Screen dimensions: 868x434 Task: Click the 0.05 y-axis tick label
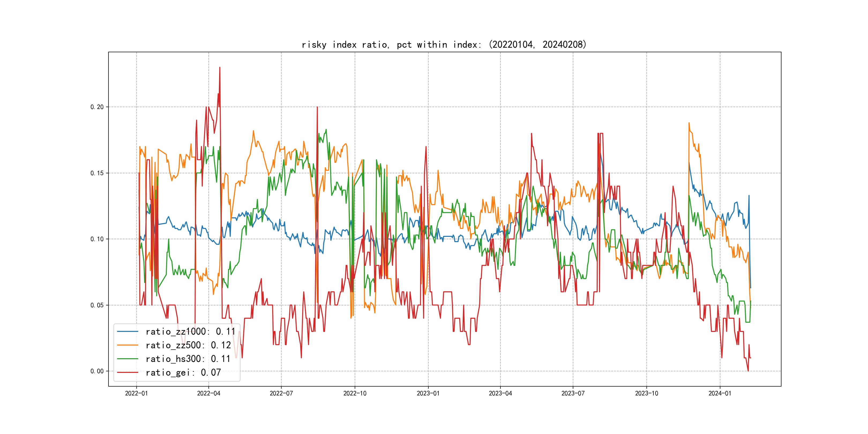point(97,305)
